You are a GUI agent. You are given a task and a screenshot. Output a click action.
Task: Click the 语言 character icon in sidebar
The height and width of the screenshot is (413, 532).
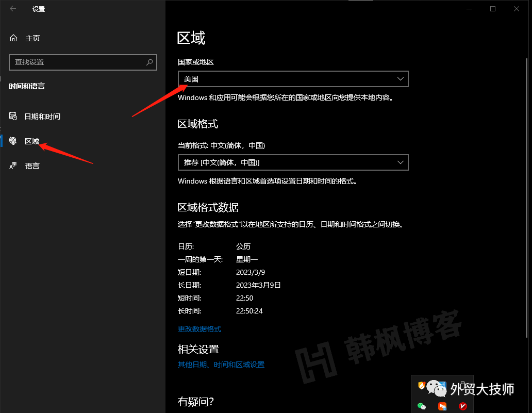coord(13,166)
